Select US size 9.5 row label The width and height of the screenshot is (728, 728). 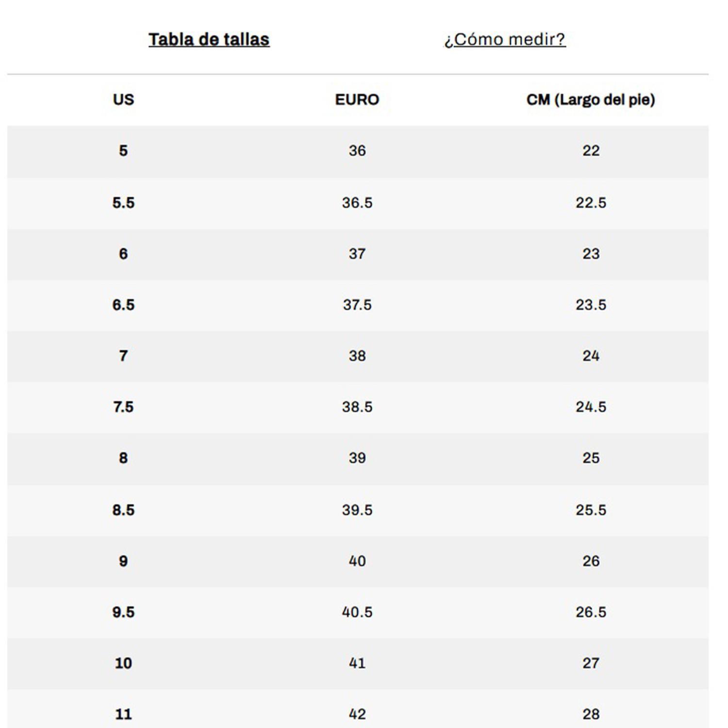click(123, 612)
